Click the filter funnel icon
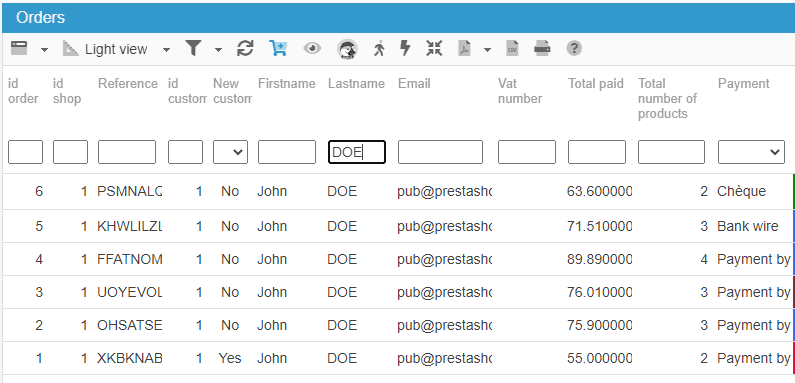The width and height of the screenshot is (795, 383). pos(193,48)
